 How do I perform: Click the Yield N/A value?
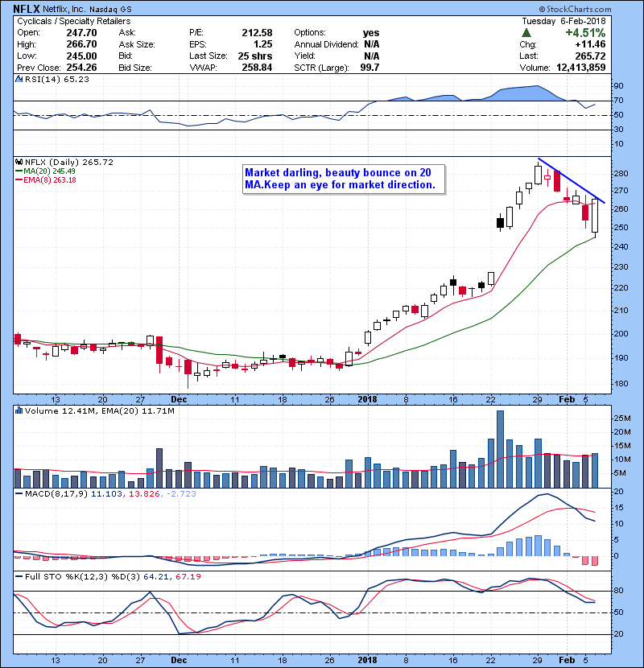click(372, 56)
